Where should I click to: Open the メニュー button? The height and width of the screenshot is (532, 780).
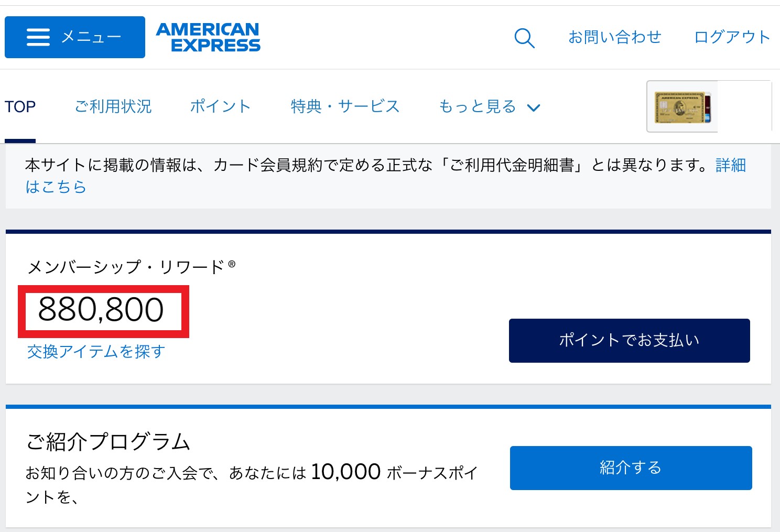coord(75,37)
